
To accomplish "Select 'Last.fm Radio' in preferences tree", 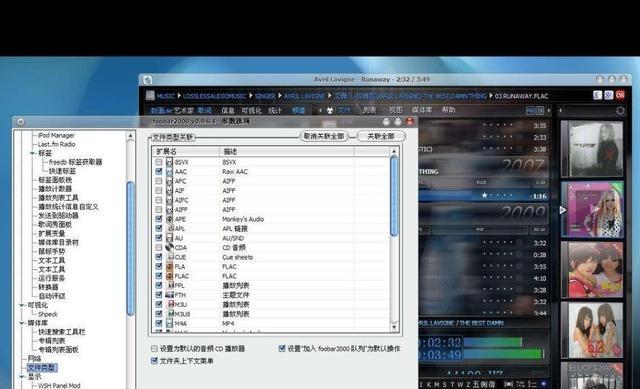I will (57, 144).
